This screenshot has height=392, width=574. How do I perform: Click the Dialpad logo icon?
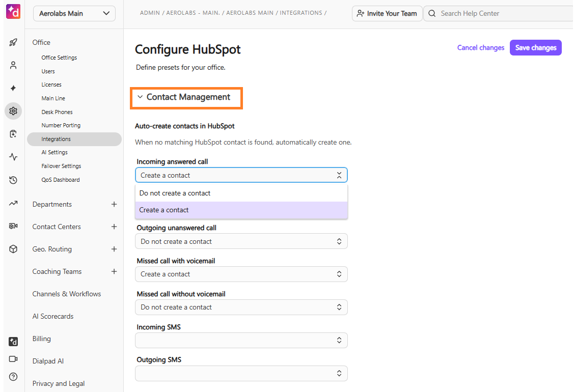pos(13,11)
